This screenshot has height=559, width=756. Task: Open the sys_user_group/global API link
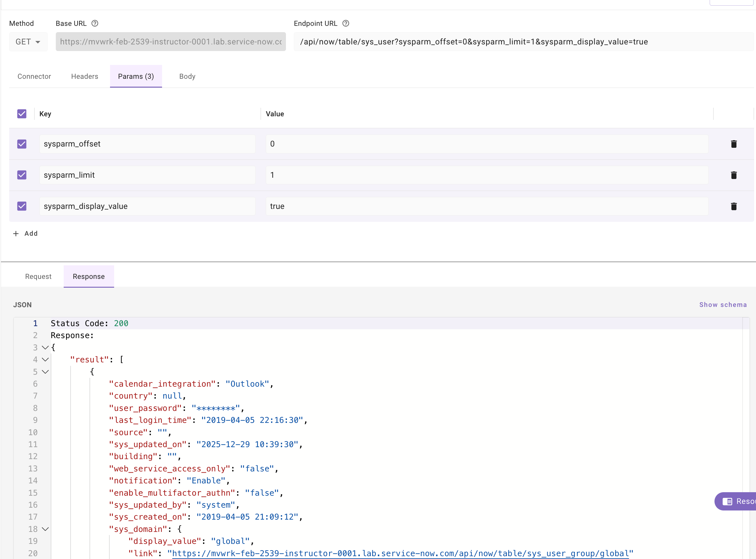tap(400, 554)
